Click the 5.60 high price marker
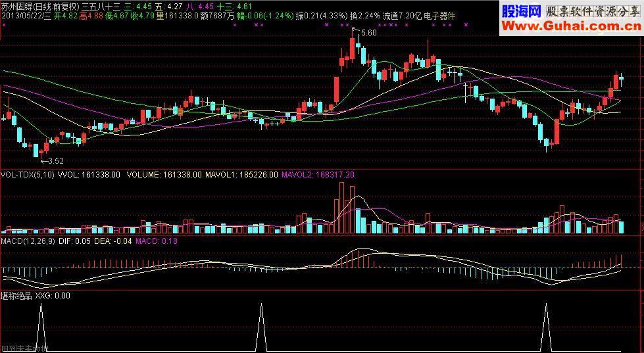The height and width of the screenshot is (353, 644). click(369, 33)
